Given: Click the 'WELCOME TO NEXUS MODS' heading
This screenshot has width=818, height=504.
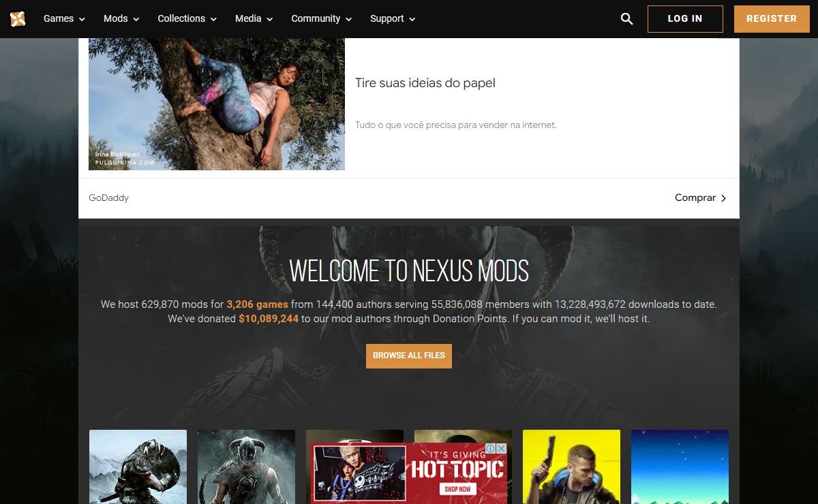Looking at the screenshot, I should pyautogui.click(x=409, y=271).
